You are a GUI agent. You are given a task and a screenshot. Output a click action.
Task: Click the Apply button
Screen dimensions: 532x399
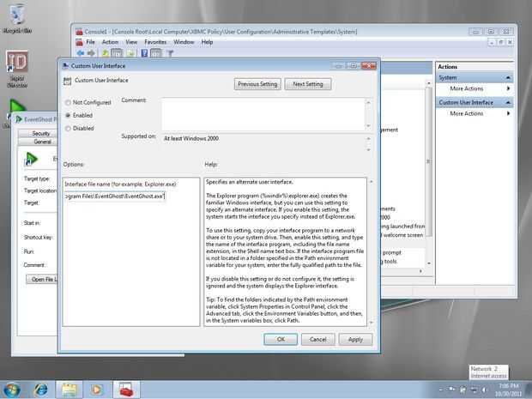(355, 339)
